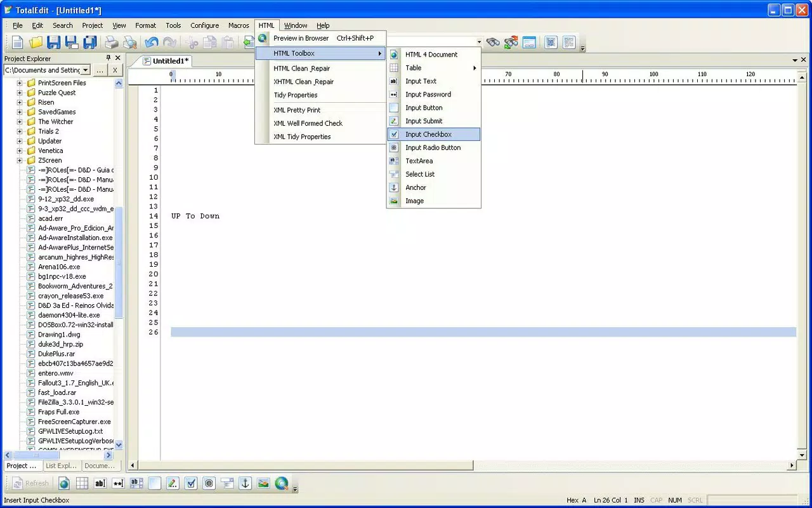Undo the last action with the blue arrow
Screen dimensions: 812x508
pos(151,43)
